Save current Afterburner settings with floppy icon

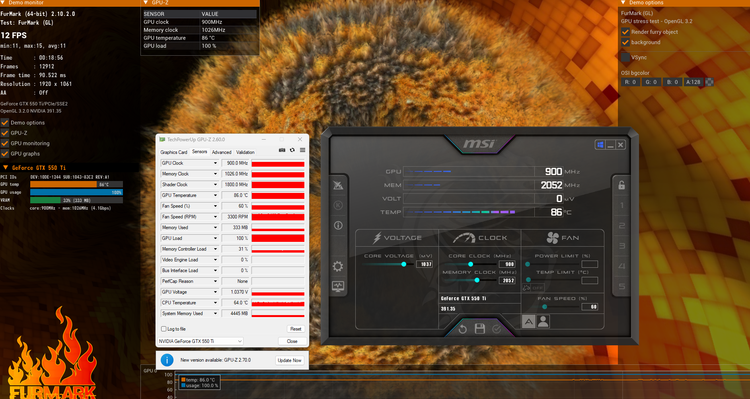pyautogui.click(x=480, y=329)
